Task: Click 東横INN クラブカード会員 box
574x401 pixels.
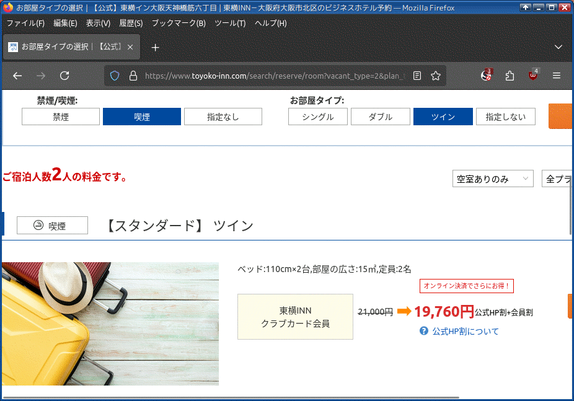Action: (x=295, y=317)
